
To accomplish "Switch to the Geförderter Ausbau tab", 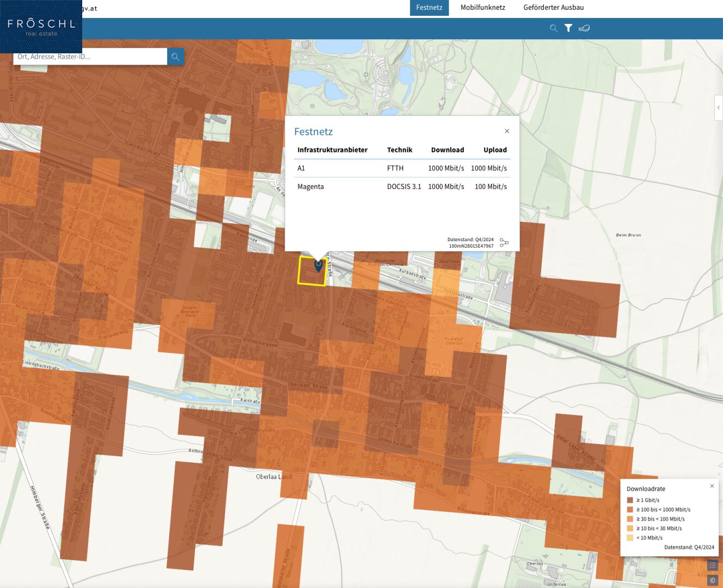I will coord(554,8).
